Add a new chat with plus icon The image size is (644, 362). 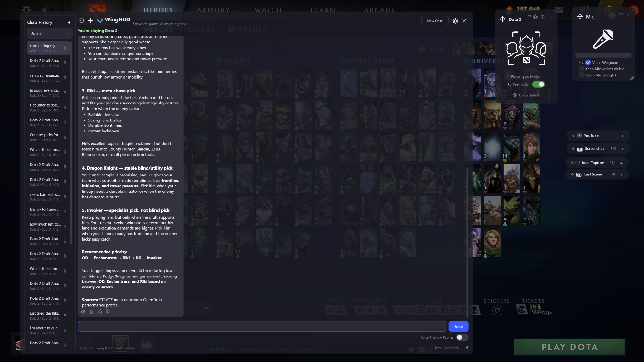[69, 22]
